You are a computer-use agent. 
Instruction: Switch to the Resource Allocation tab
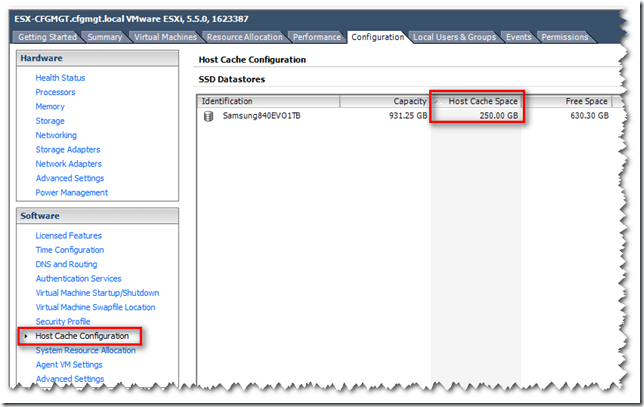246,37
